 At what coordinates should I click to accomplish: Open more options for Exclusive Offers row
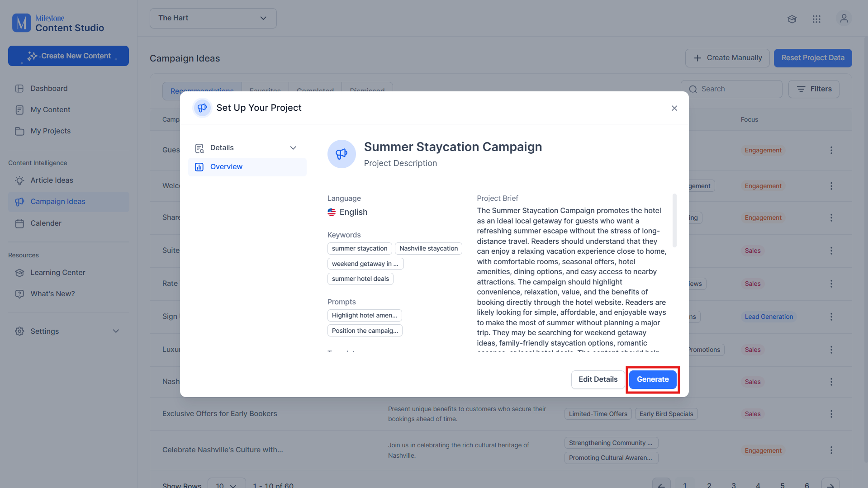[831, 414]
